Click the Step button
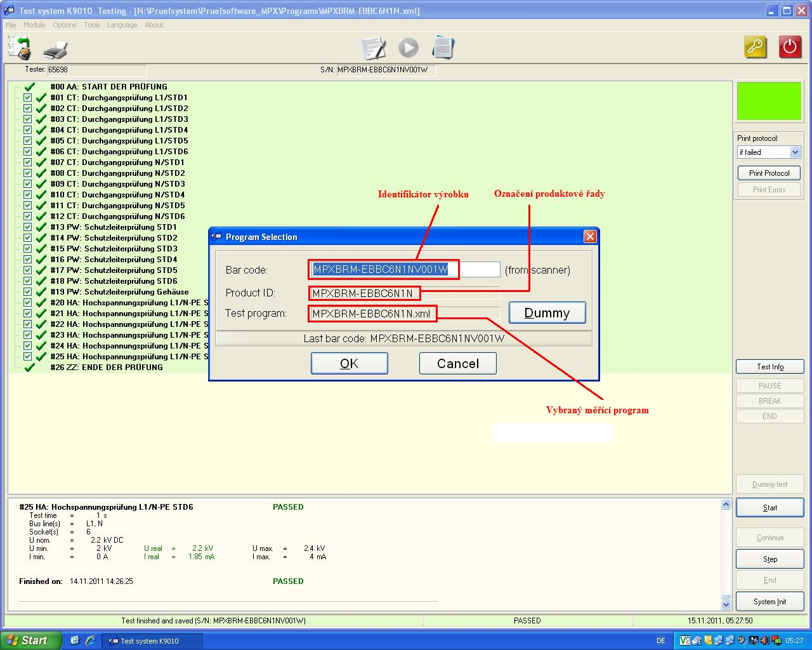 pyautogui.click(x=769, y=559)
